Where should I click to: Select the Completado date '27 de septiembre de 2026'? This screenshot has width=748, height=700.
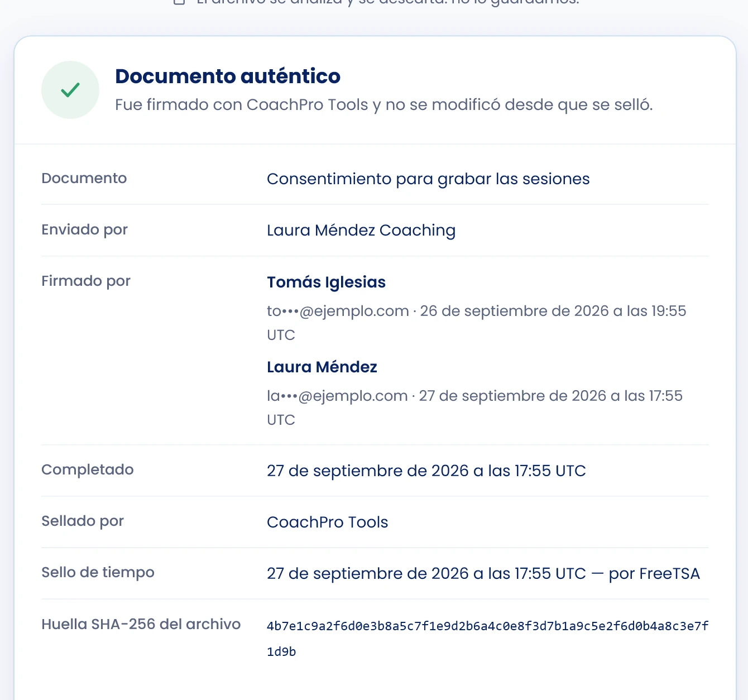[x=368, y=471]
